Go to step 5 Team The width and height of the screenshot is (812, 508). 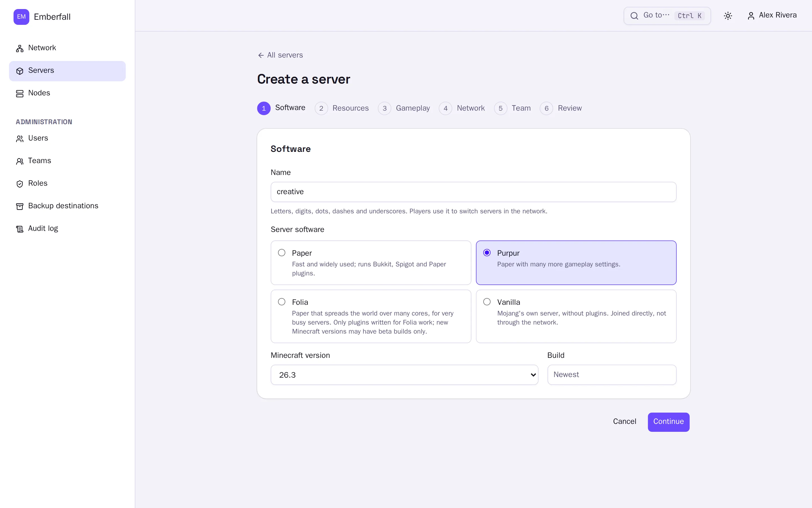coord(512,108)
